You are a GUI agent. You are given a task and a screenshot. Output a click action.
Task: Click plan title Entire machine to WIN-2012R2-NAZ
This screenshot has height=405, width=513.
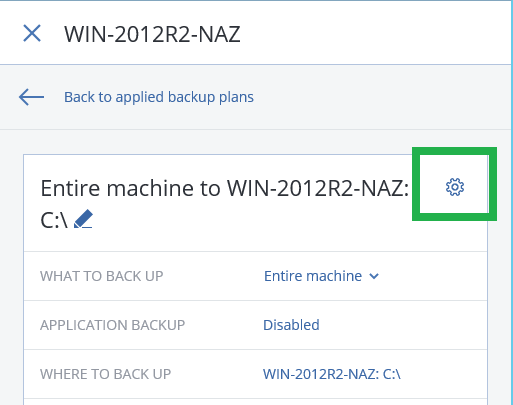click(x=224, y=188)
